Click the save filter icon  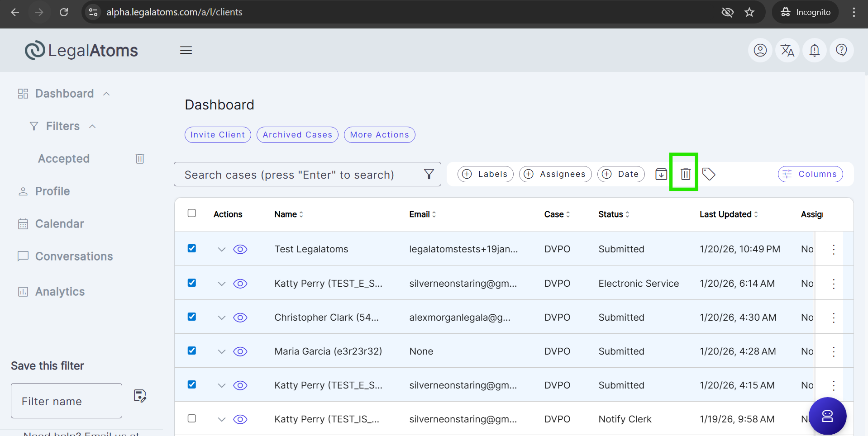click(140, 396)
